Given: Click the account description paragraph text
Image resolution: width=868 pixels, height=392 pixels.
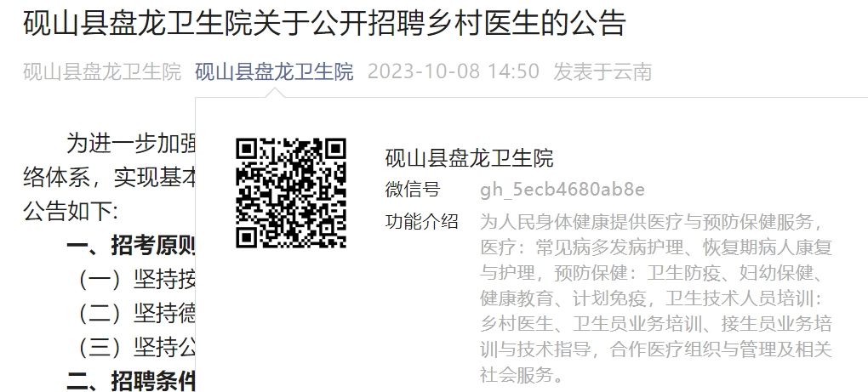Looking at the screenshot, I should 656,298.
